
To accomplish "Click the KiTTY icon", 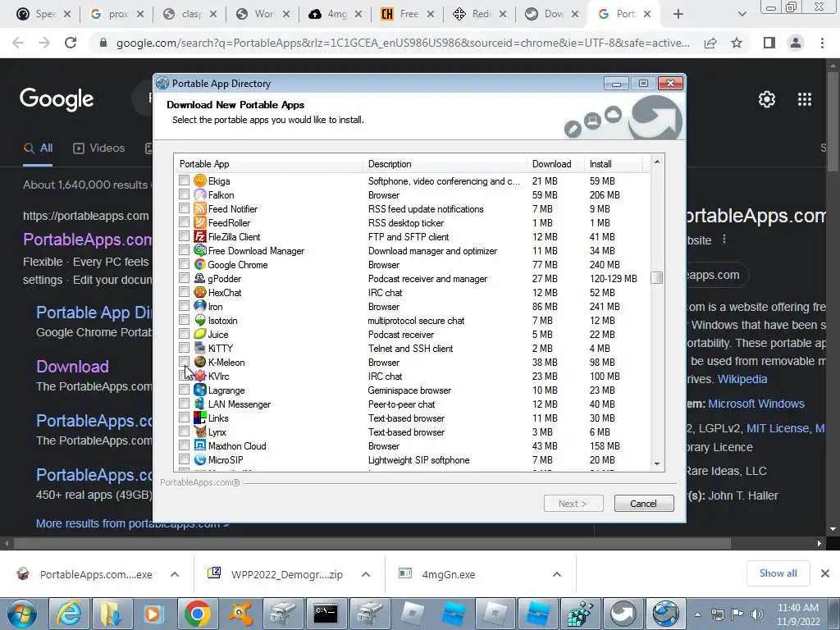I will 200,348.
